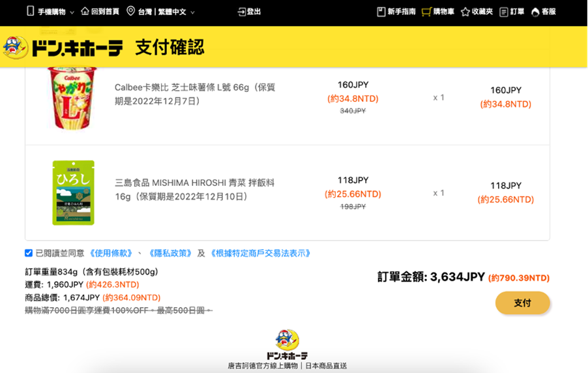Click the 商品總價: 1,674JPY line
This screenshot has height=373, width=588.
(x=93, y=297)
